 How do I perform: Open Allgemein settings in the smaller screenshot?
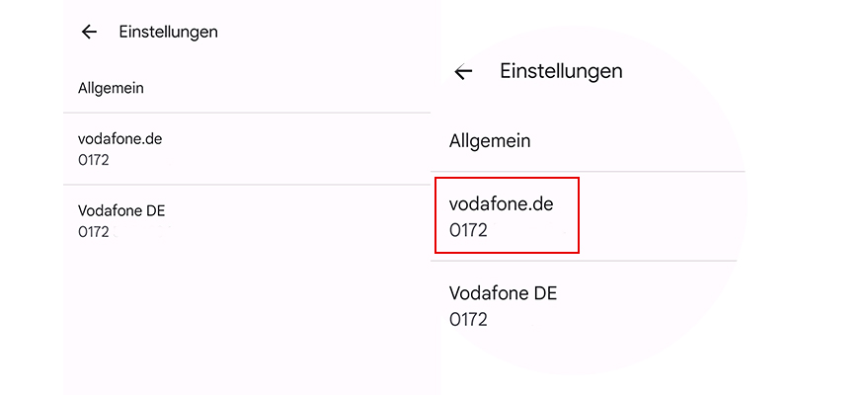(x=111, y=88)
